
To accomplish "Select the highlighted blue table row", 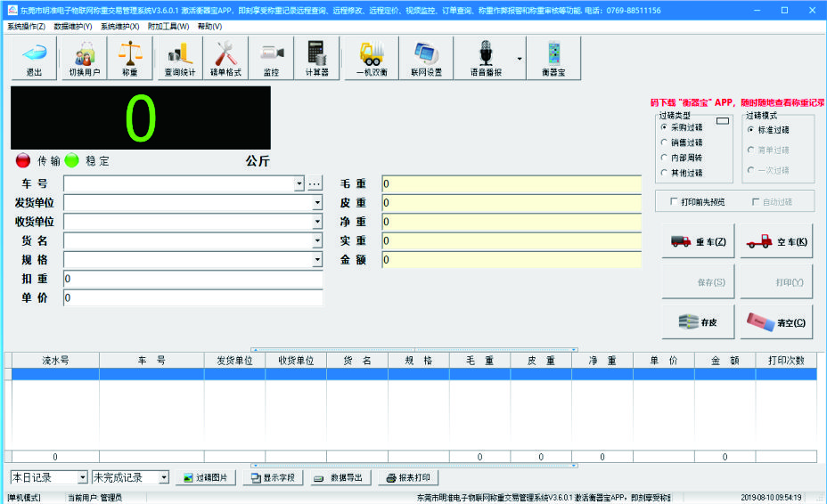I will click(414, 374).
